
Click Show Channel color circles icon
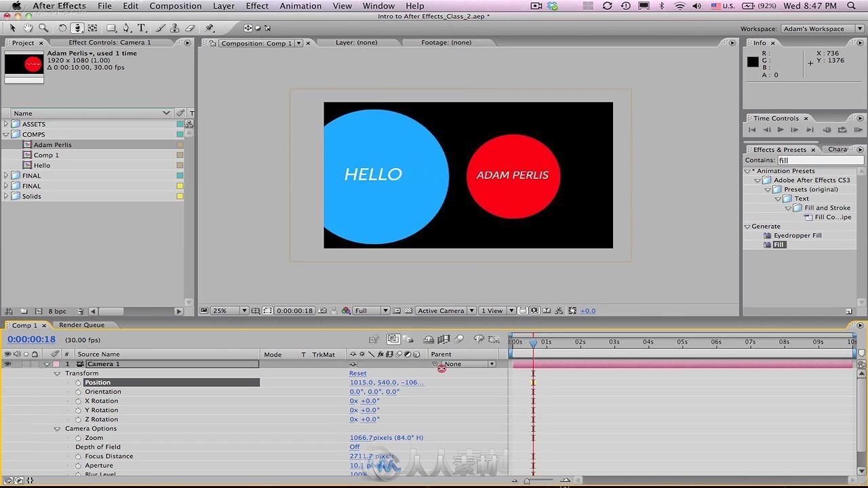[x=346, y=310]
